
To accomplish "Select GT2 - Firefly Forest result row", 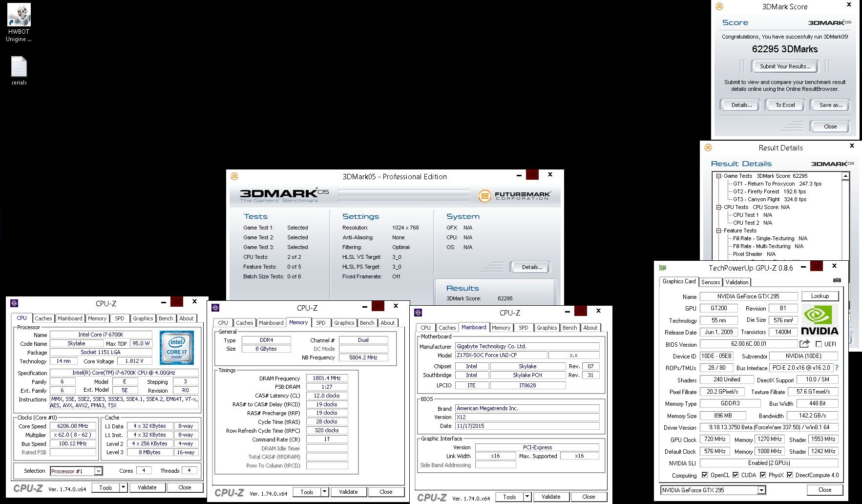I will pos(769,191).
